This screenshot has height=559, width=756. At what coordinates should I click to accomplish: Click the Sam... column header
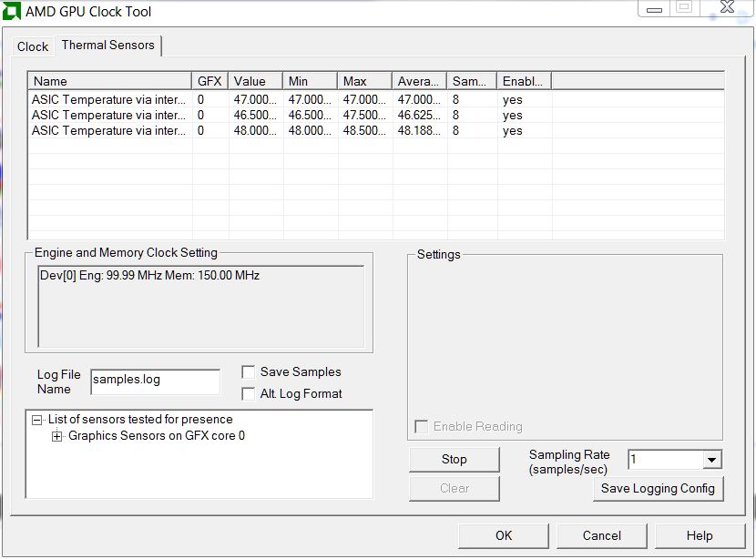coord(472,81)
